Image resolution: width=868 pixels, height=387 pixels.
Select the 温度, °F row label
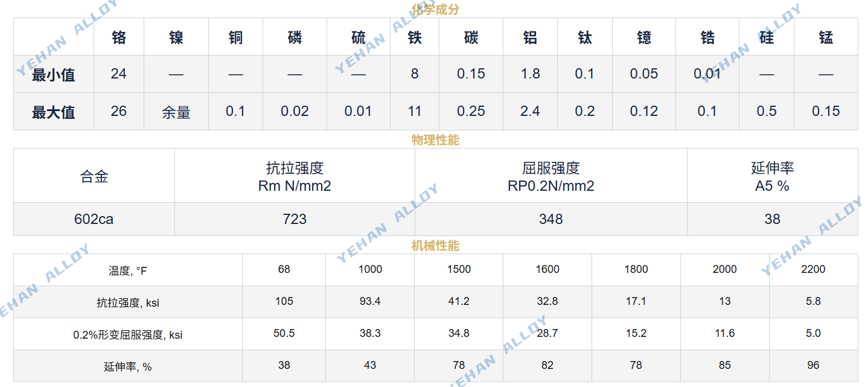click(128, 271)
